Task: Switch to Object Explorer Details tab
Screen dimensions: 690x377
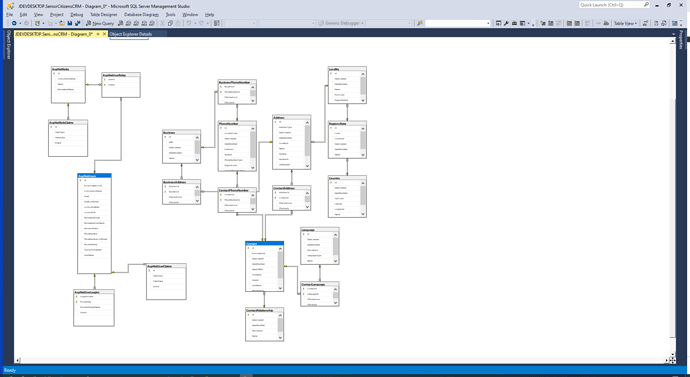Action: point(131,34)
